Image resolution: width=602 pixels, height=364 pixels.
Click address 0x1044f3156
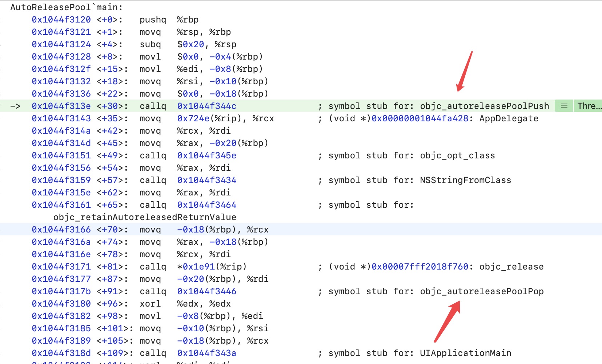(61, 168)
